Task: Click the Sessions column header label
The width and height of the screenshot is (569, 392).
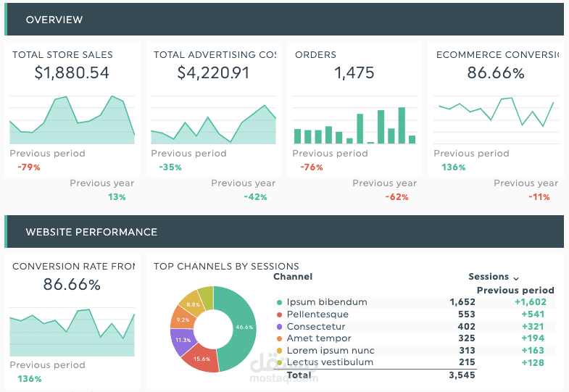Action: (489, 277)
